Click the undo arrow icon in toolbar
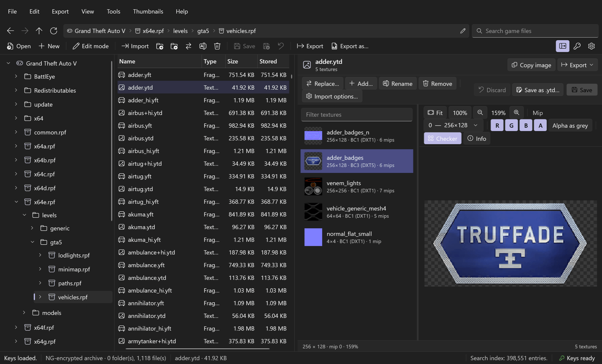 click(x=281, y=46)
